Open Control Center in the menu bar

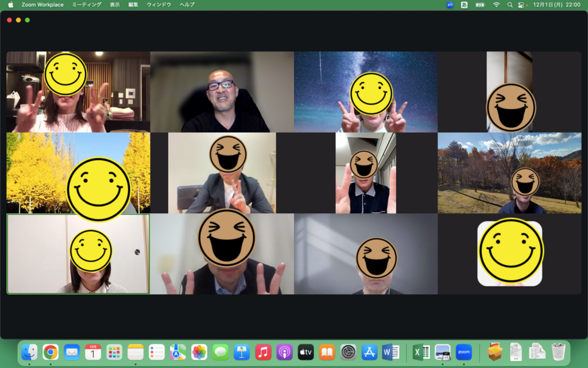[x=521, y=5]
